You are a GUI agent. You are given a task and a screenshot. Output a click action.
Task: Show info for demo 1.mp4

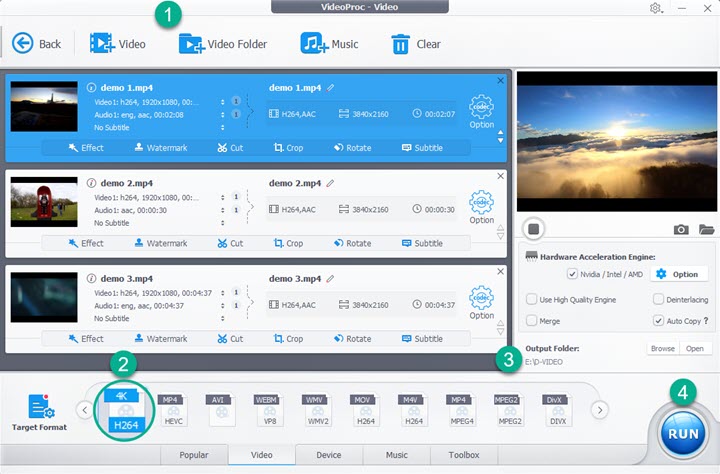(91, 87)
